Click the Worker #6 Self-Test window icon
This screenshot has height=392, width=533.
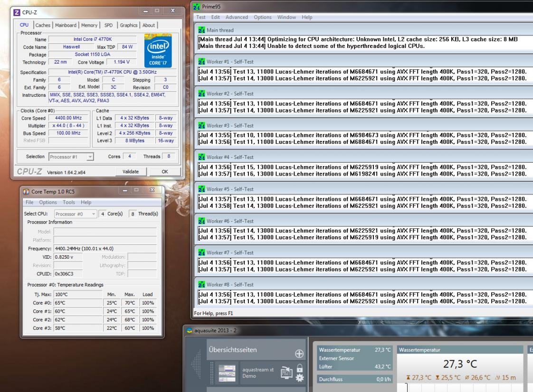[201, 221]
